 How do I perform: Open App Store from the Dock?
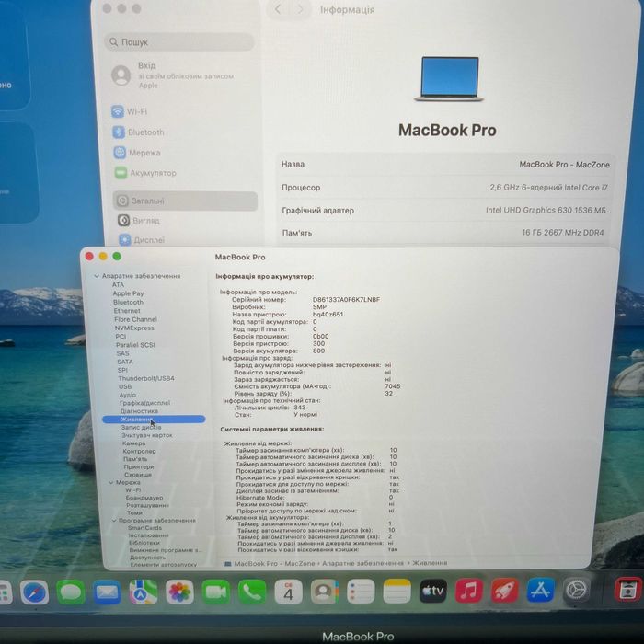[541, 591]
